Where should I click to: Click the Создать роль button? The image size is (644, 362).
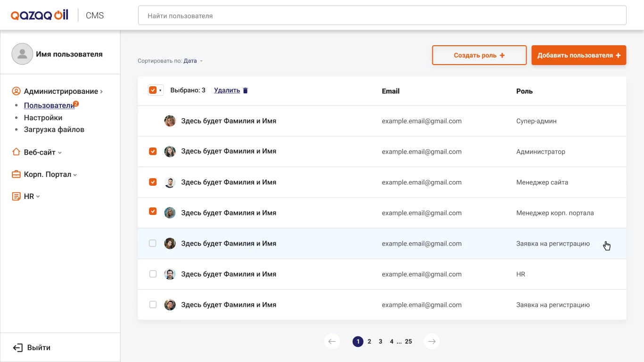[x=479, y=55]
